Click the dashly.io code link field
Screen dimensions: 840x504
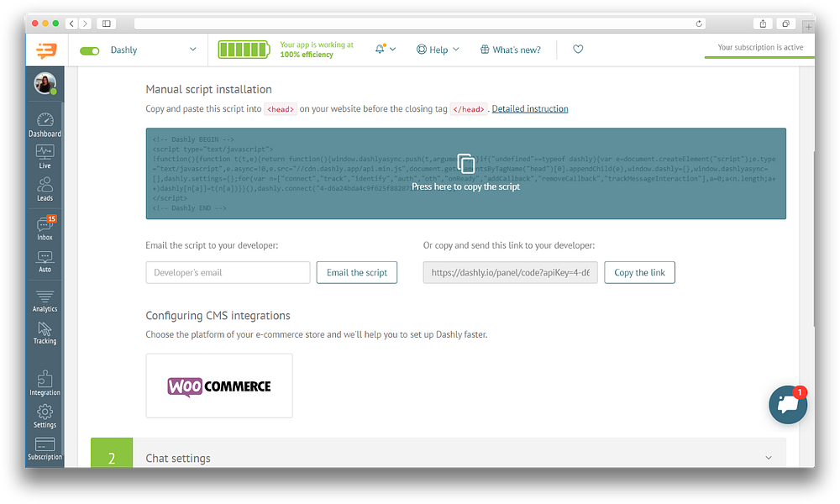pyautogui.click(x=510, y=273)
